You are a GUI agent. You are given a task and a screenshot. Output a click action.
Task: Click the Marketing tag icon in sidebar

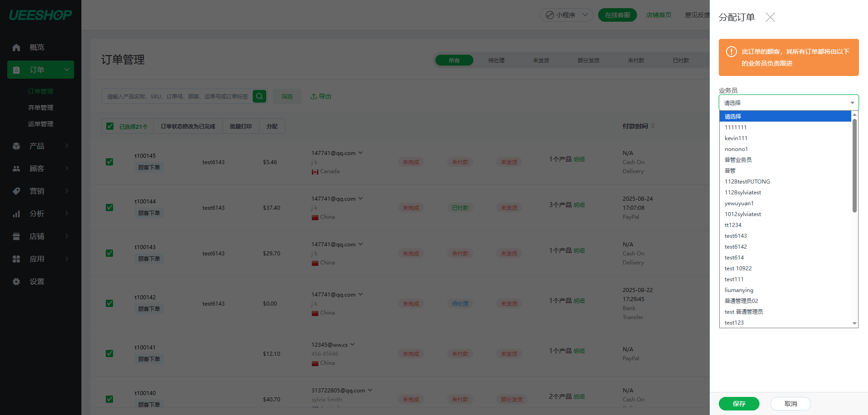tap(17, 191)
